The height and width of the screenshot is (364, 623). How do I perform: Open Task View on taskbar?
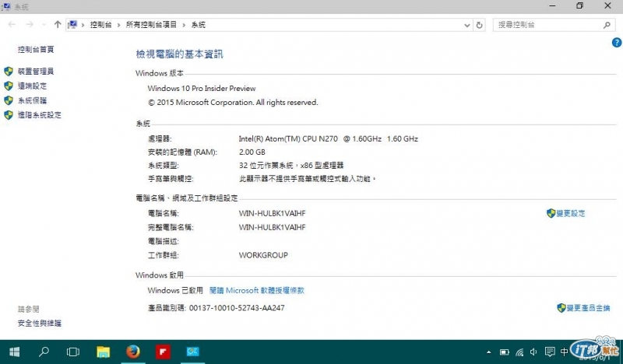tap(73, 352)
